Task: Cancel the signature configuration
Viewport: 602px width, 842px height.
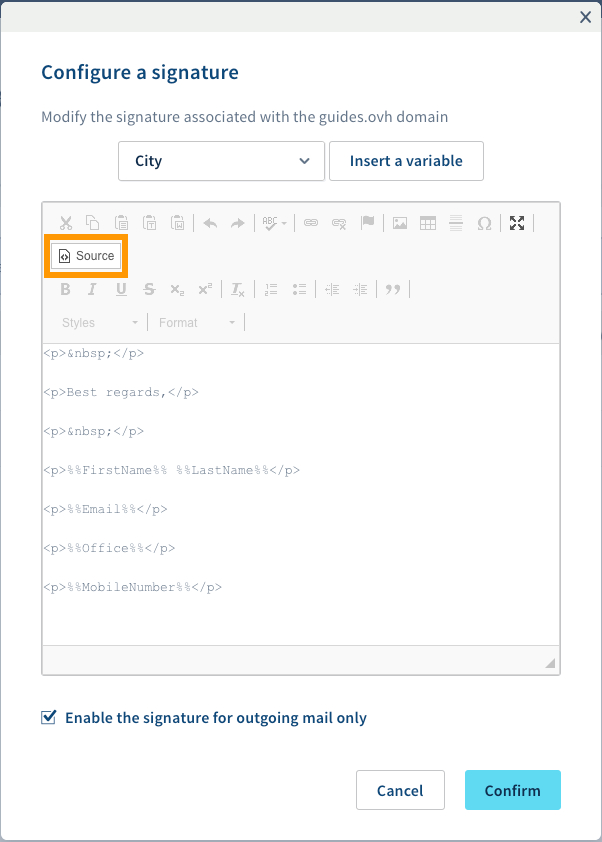Action: click(400, 790)
